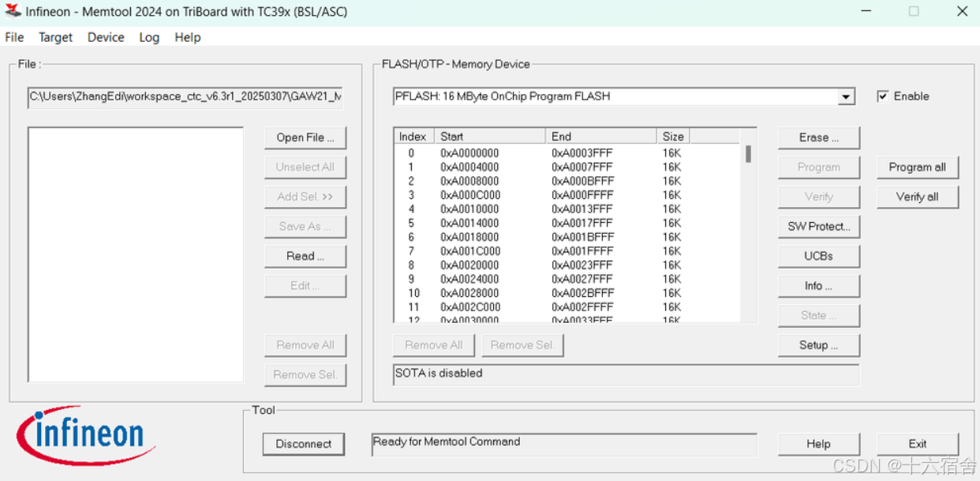Click the Open File button
Screen dimensions: 980x481
tap(305, 137)
